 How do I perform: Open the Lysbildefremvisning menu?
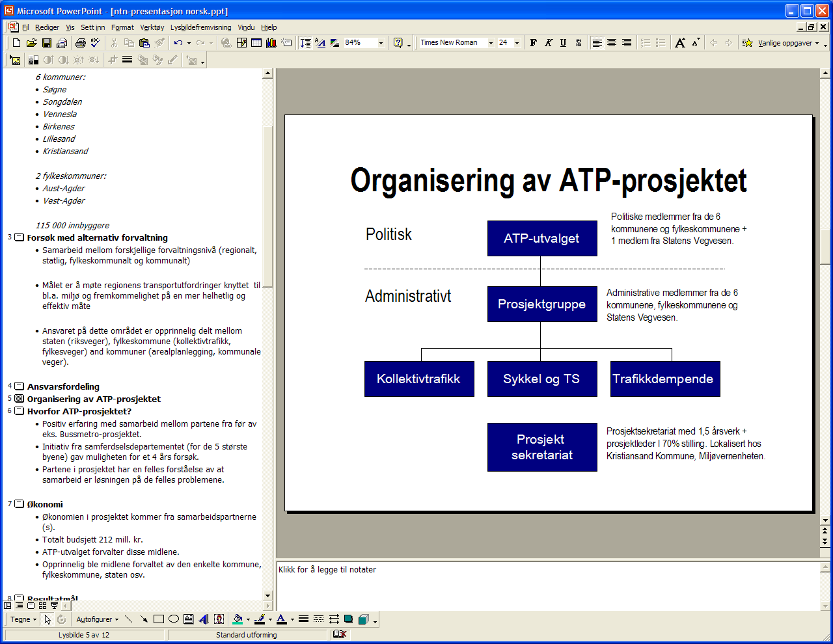click(x=200, y=27)
